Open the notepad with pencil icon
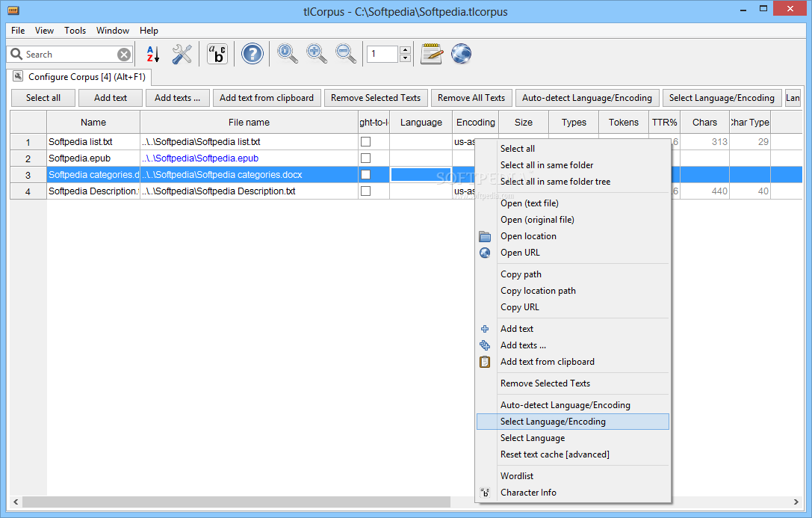This screenshot has height=518, width=812. click(x=432, y=54)
